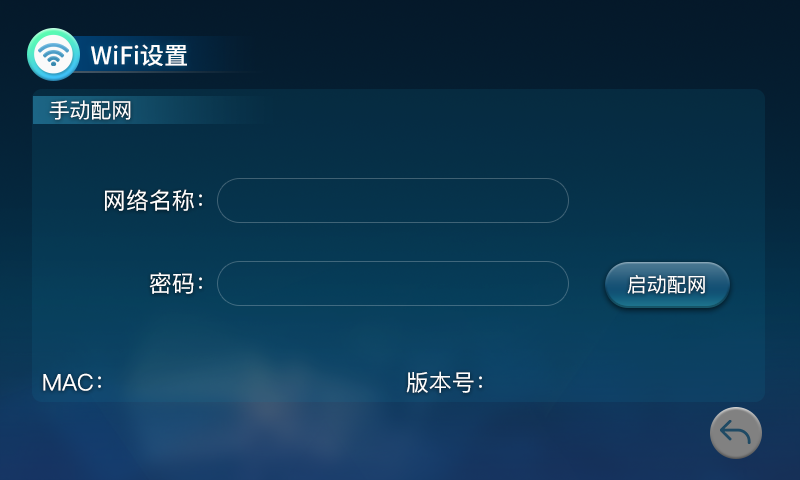Screen dimensions: 800x480
Task: Select the 手动配网 section header
Action: (x=90, y=110)
